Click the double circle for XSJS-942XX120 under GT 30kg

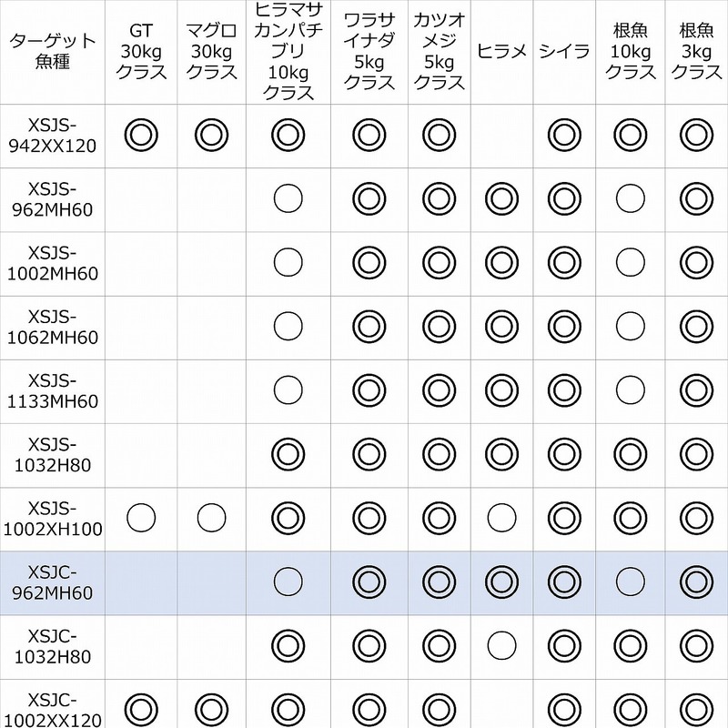[142, 136]
